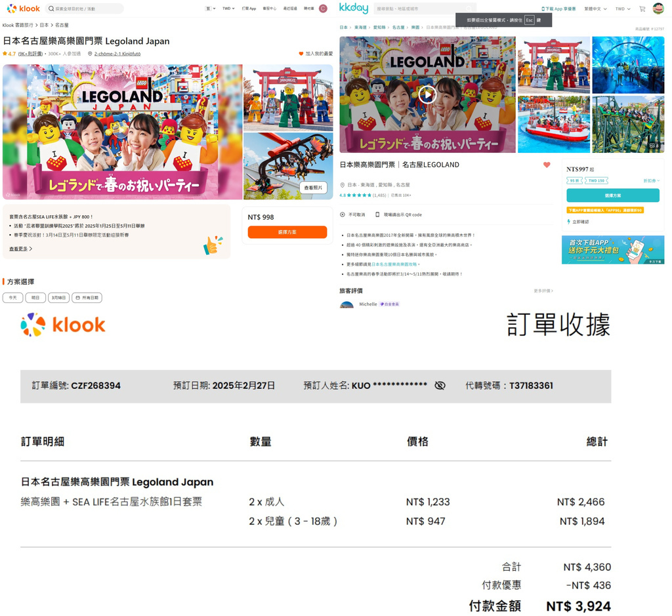Expand the 折扣券 coupon dropdown
672x616 pixels.
pos(652,181)
